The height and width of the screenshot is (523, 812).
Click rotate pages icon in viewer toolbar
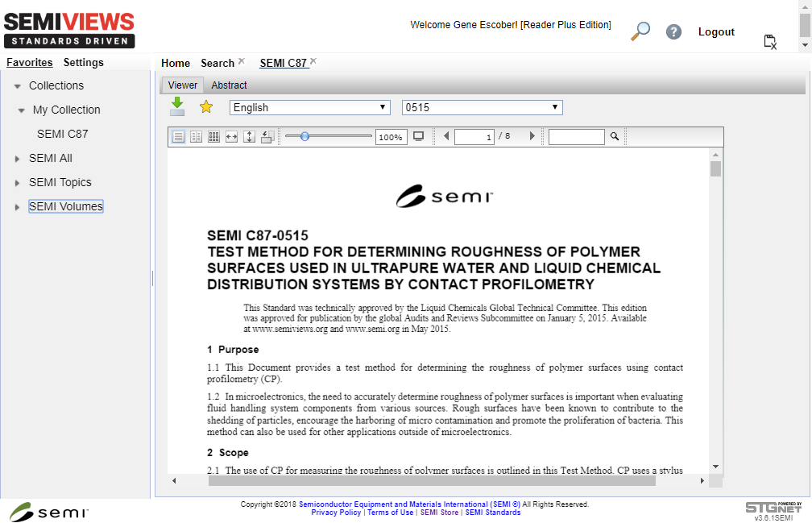tap(267, 137)
